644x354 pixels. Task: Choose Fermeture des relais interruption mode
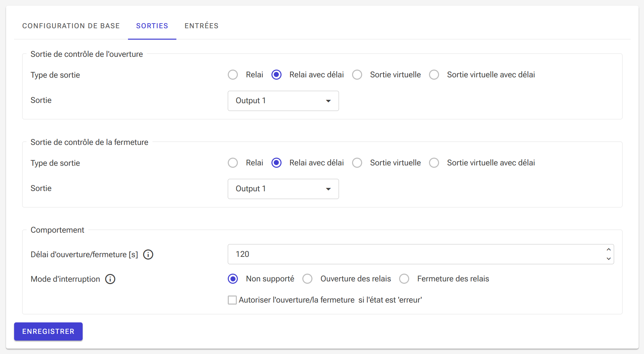click(404, 279)
